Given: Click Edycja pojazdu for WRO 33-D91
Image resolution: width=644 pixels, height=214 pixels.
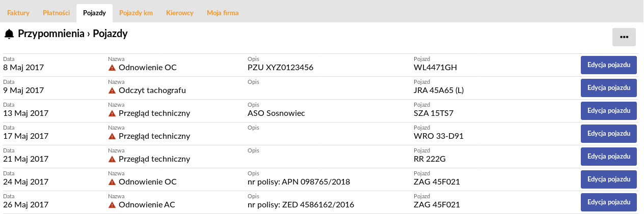Looking at the screenshot, I should (609, 134).
